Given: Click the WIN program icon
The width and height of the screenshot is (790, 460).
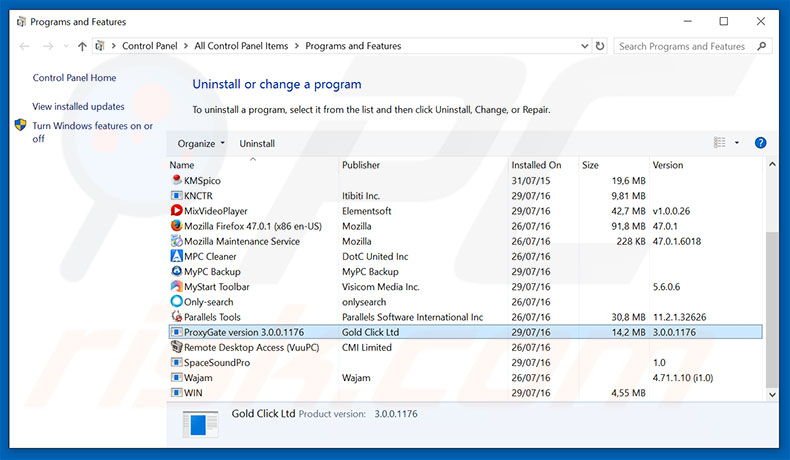Looking at the screenshot, I should pos(176,392).
